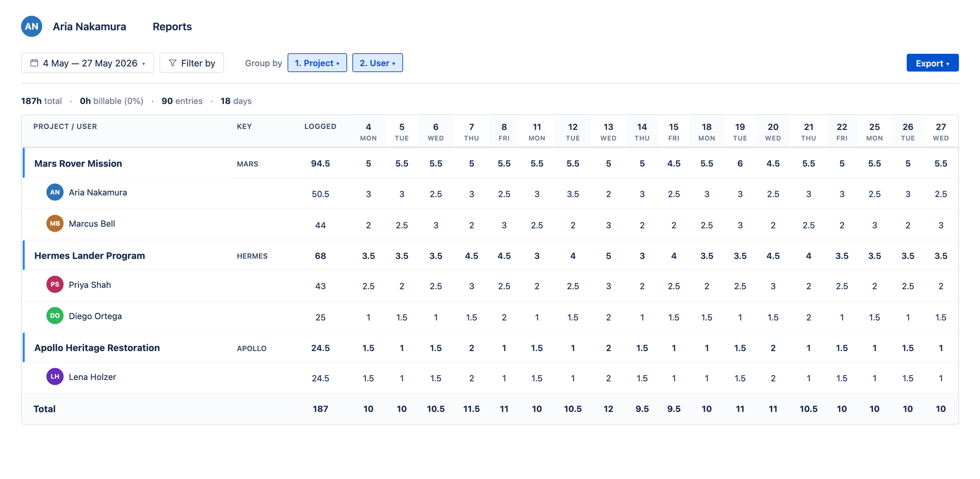The width and height of the screenshot is (980, 479).
Task: Click the calendar icon in date range picker
Action: click(x=34, y=63)
